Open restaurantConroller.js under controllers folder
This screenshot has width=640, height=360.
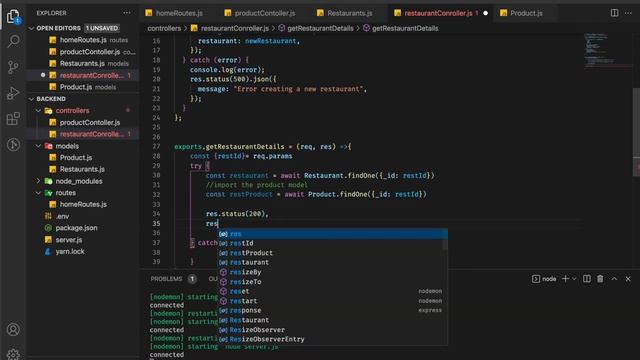[83, 134]
